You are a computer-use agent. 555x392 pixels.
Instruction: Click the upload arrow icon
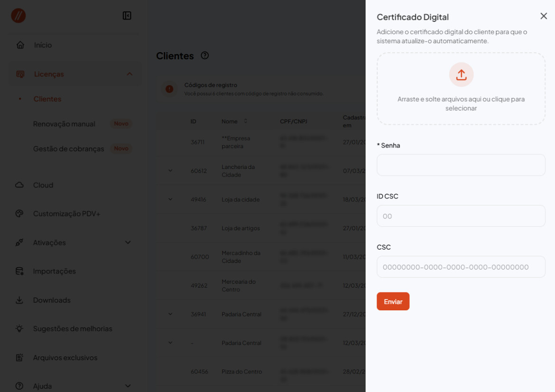tap(461, 75)
